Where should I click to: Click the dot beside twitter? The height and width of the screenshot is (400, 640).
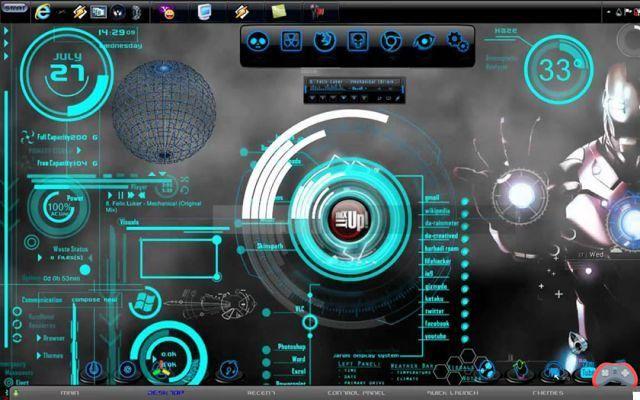464,314
